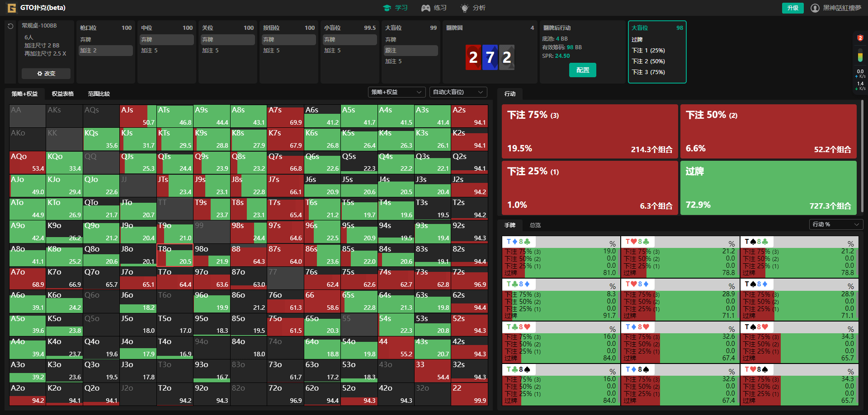Select 跟注 under the 大盲位 preflop column
Image resolution: width=868 pixels, height=415 pixels.
point(410,51)
